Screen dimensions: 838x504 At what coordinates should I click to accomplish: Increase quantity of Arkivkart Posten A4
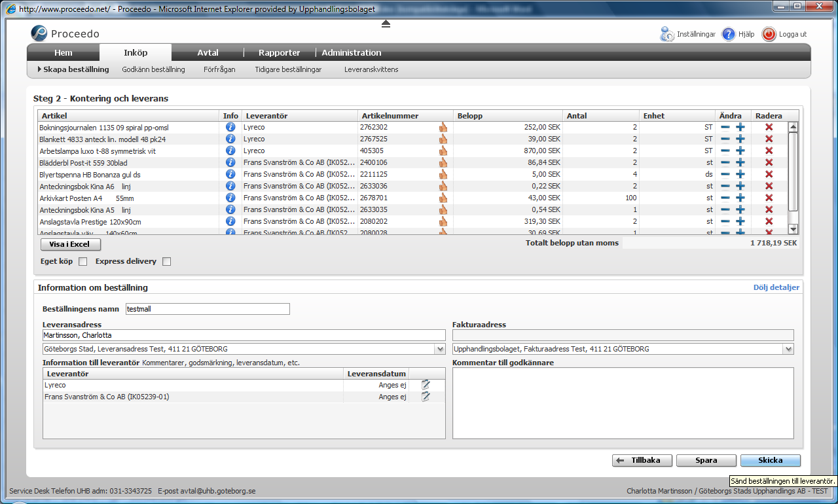click(x=740, y=198)
